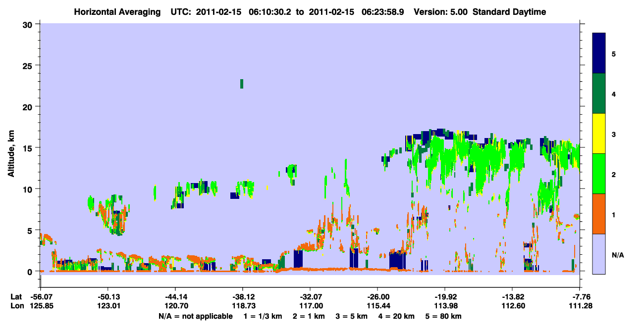This screenshot has height=330, width=644.
Task: Click the colorbar label '3'
Action: point(614,134)
